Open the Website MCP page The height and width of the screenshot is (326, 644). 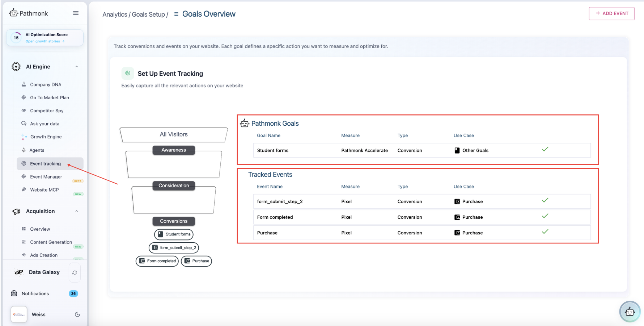click(x=44, y=189)
